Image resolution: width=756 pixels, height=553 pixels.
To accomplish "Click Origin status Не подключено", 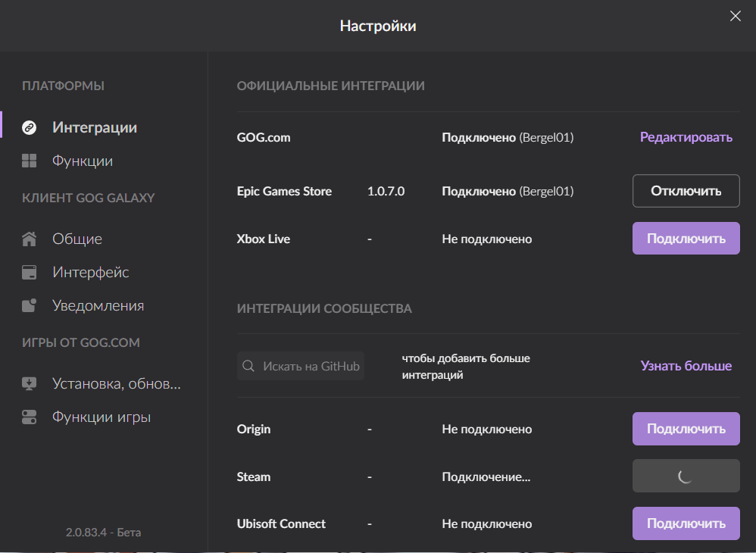I will (487, 429).
